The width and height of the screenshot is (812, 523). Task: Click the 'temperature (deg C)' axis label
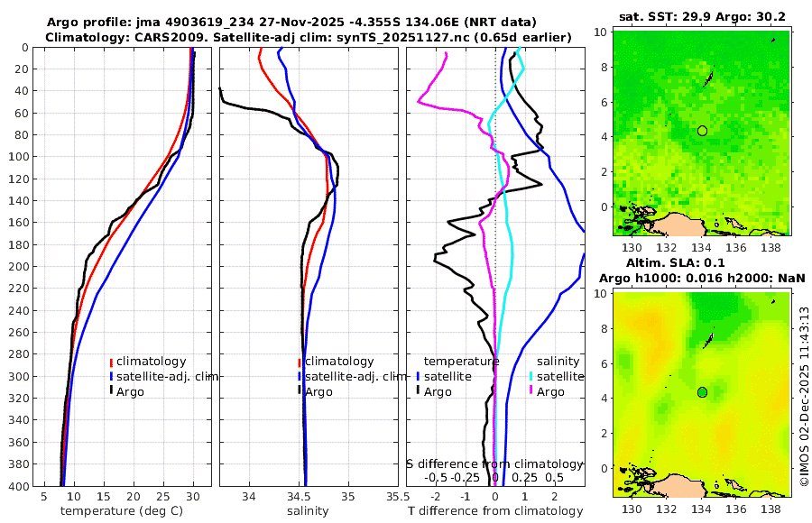pyautogui.click(x=122, y=511)
